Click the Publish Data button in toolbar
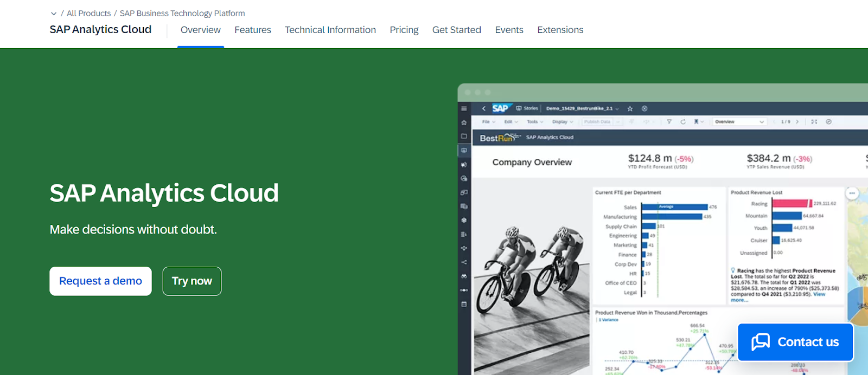The image size is (868, 375). coord(597,122)
